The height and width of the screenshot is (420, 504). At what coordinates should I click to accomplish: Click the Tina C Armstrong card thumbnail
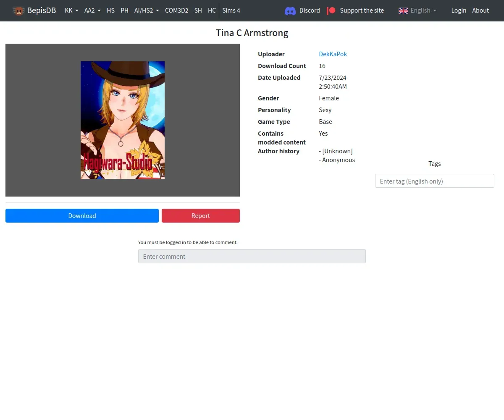[x=123, y=120]
